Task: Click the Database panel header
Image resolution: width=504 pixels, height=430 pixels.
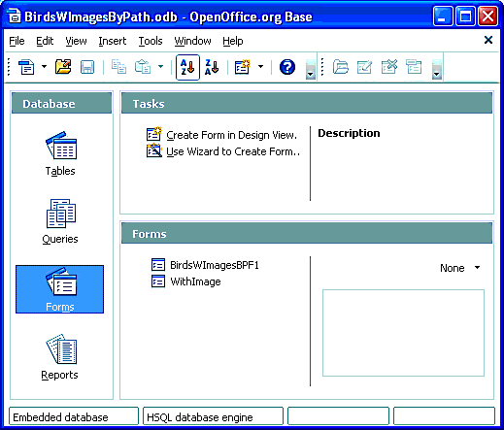Action: (x=61, y=103)
